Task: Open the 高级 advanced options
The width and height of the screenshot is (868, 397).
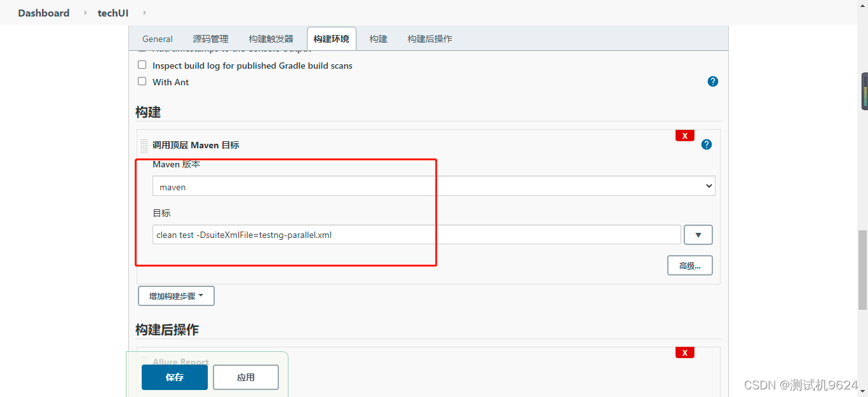Action: 690,265
